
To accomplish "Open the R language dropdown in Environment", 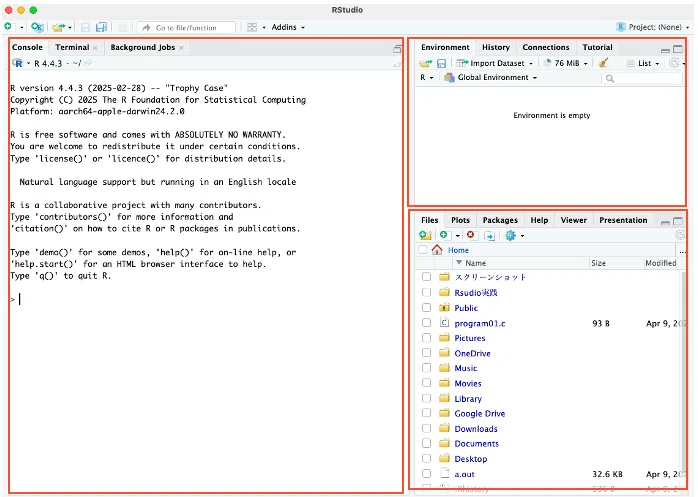I will point(426,77).
